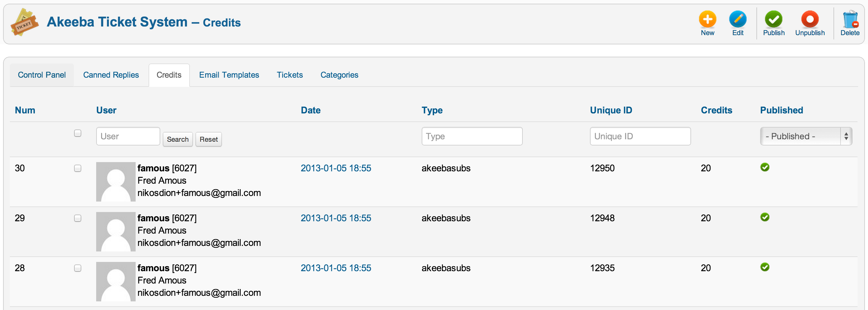The width and height of the screenshot is (868, 310).
Task: Click the avatar of user in row 28
Action: (x=116, y=281)
